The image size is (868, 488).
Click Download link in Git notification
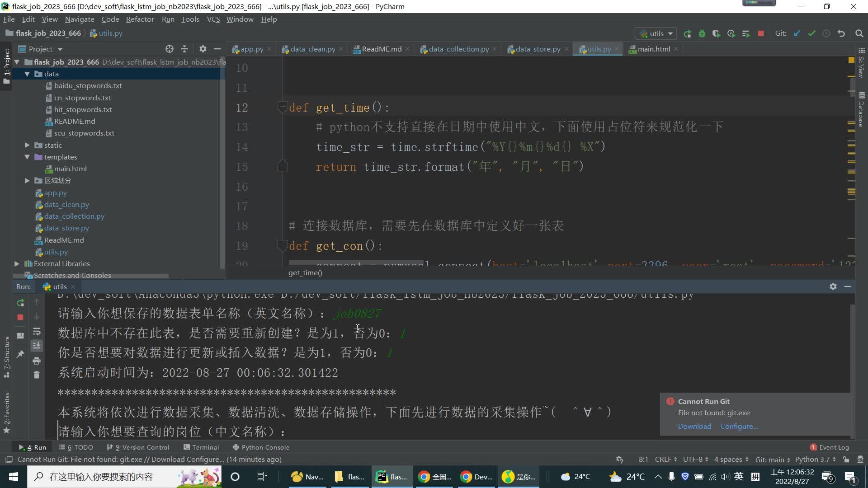pyautogui.click(x=694, y=426)
